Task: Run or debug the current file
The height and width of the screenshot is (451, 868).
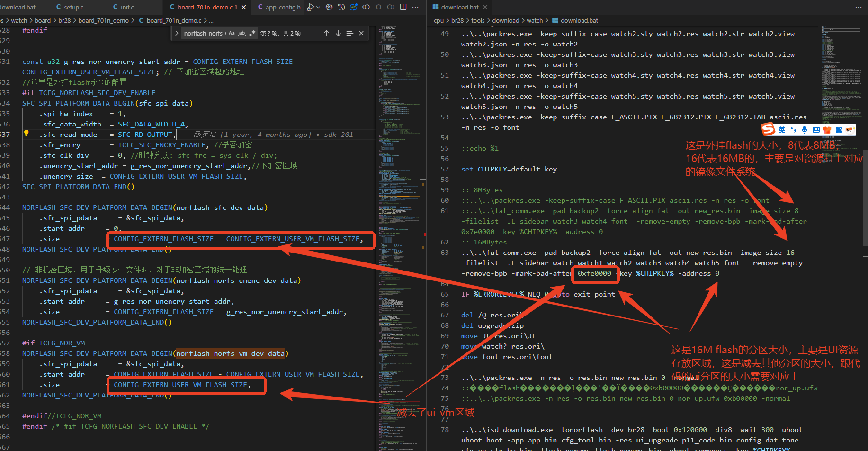Action: tap(311, 7)
